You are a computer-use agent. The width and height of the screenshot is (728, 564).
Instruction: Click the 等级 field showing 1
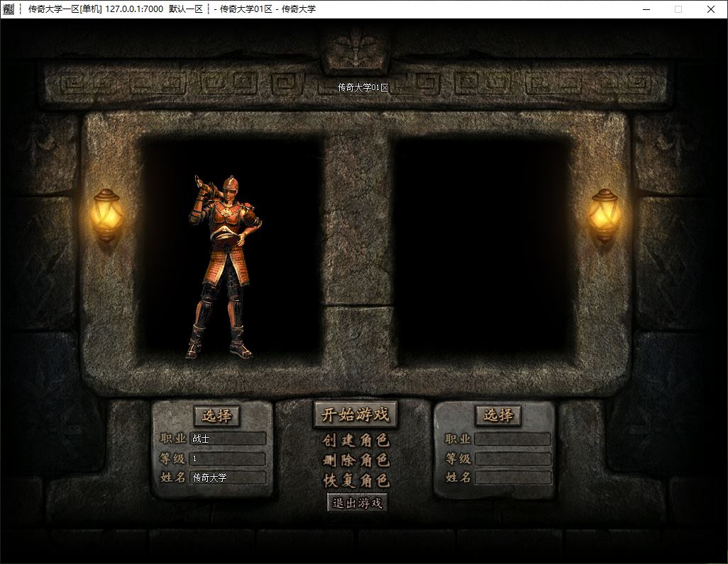tap(228, 459)
